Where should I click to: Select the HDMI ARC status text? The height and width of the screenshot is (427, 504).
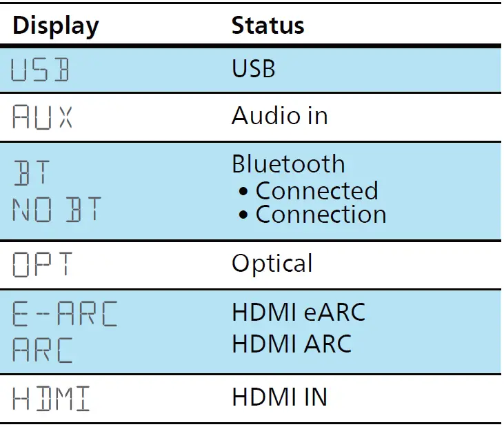point(292,343)
